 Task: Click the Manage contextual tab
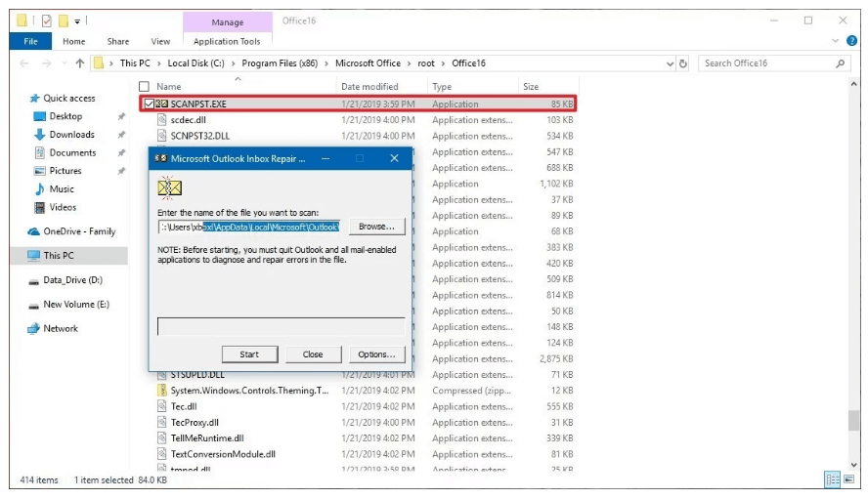[x=228, y=22]
